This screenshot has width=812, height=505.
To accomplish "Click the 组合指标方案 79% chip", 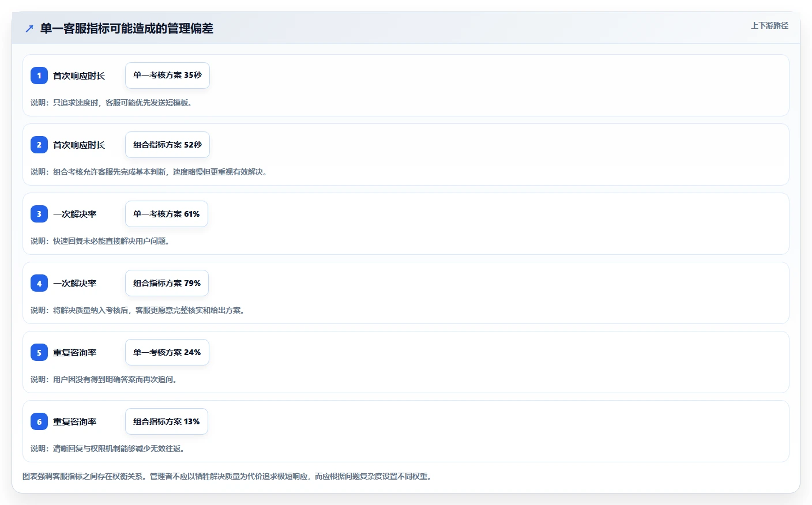I will pos(167,283).
